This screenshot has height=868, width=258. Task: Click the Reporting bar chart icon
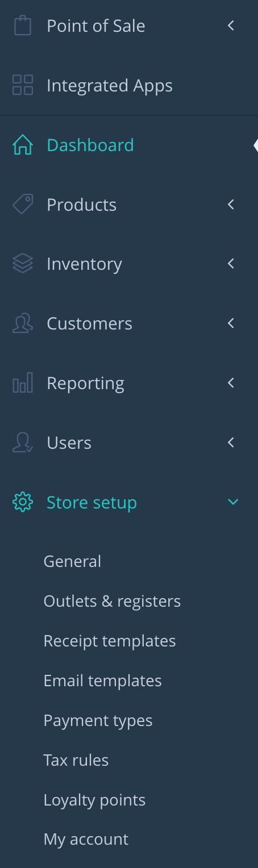(23, 383)
